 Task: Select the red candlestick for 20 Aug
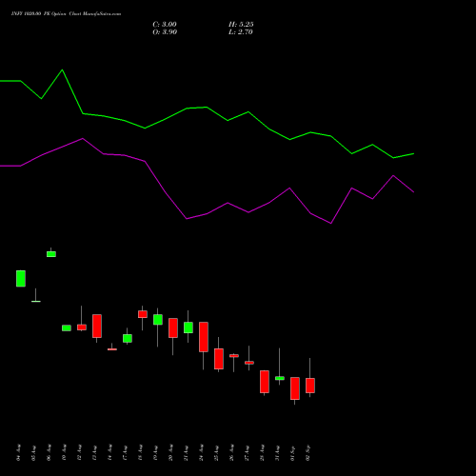pyautogui.click(x=173, y=327)
